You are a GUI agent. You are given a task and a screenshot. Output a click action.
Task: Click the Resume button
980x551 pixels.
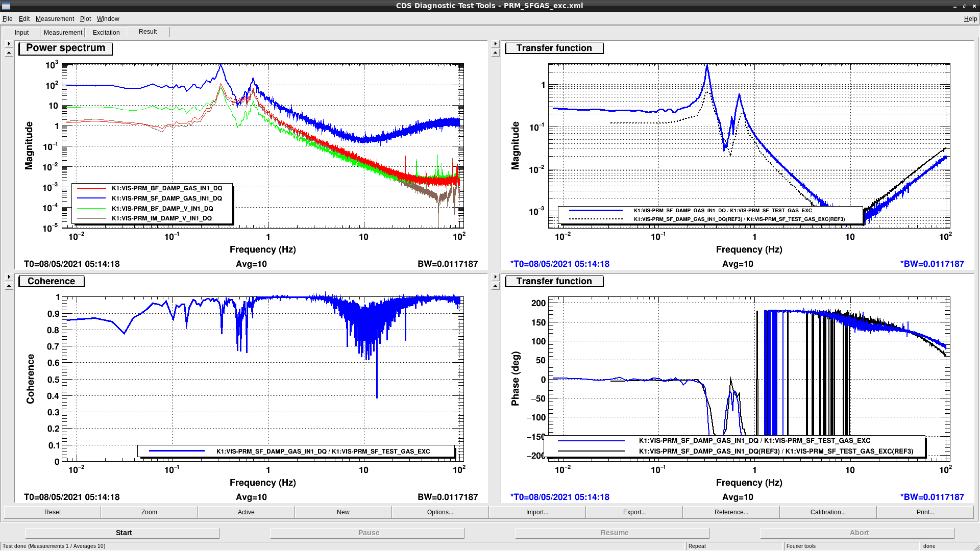(x=613, y=533)
